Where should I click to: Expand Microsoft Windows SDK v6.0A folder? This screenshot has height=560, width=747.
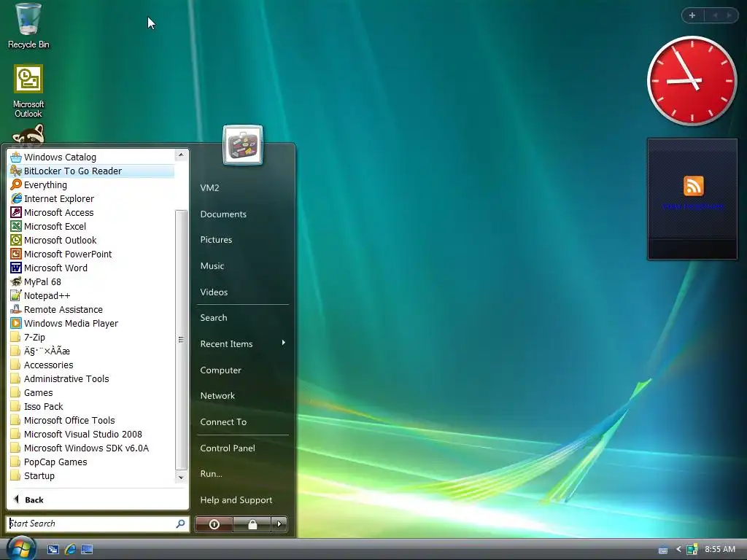coord(91,448)
